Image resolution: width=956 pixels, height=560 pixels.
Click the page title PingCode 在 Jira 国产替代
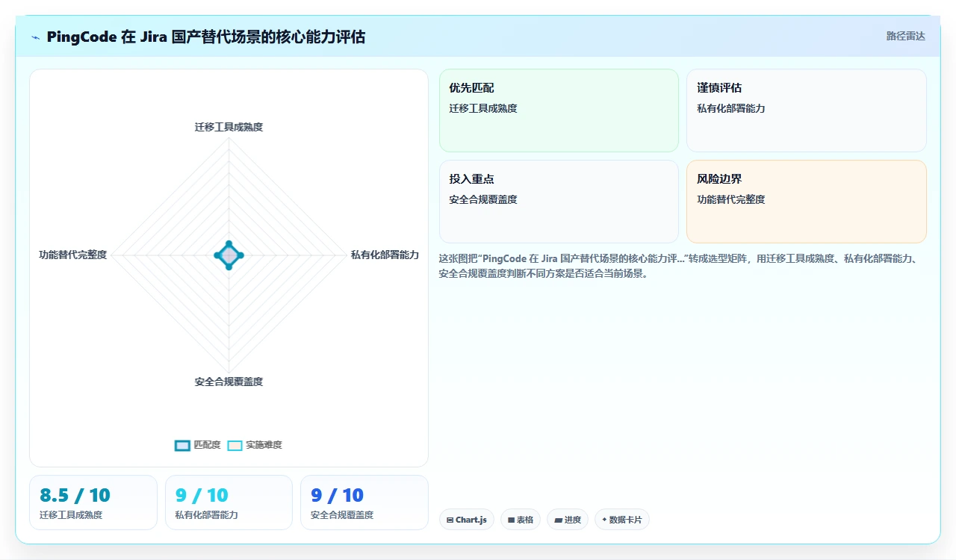(x=206, y=37)
